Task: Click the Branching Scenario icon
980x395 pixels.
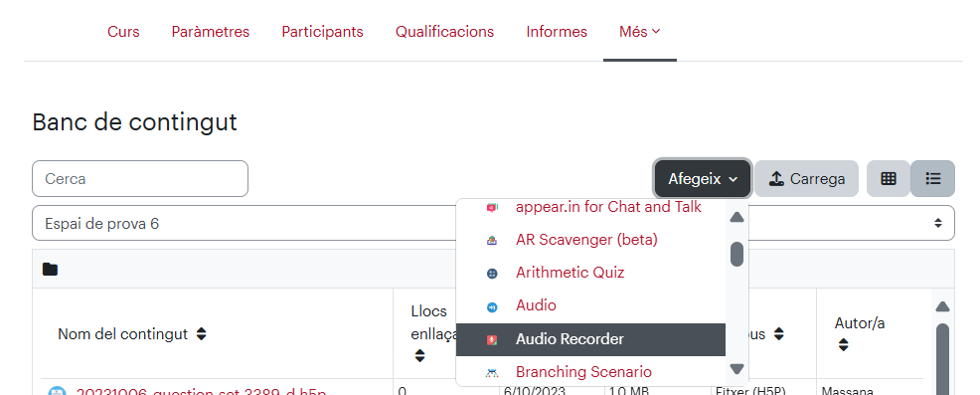Action: (492, 372)
